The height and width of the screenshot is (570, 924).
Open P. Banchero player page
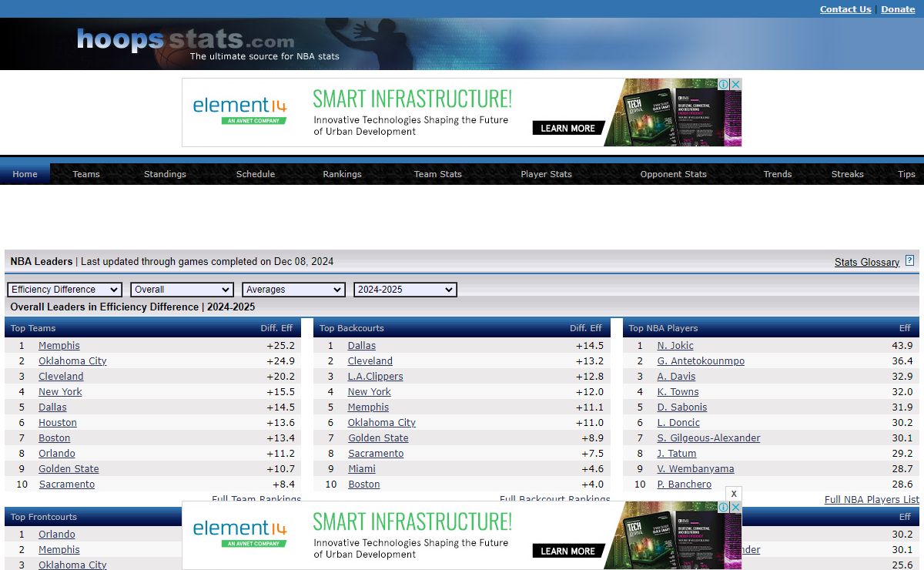(685, 484)
